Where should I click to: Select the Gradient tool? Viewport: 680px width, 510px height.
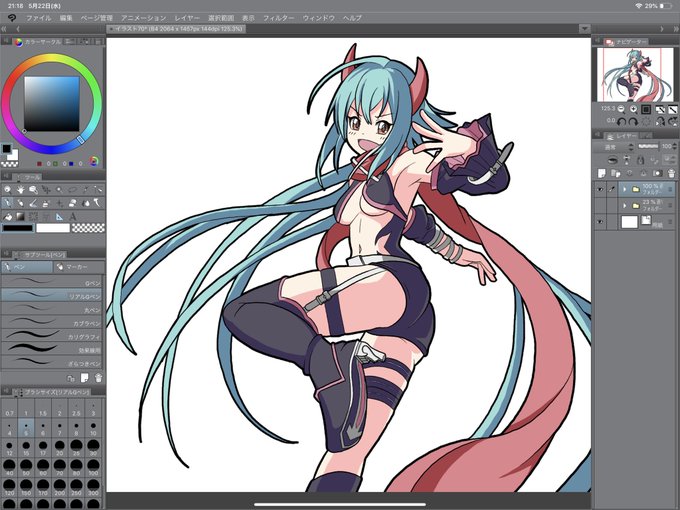click(x=20, y=216)
